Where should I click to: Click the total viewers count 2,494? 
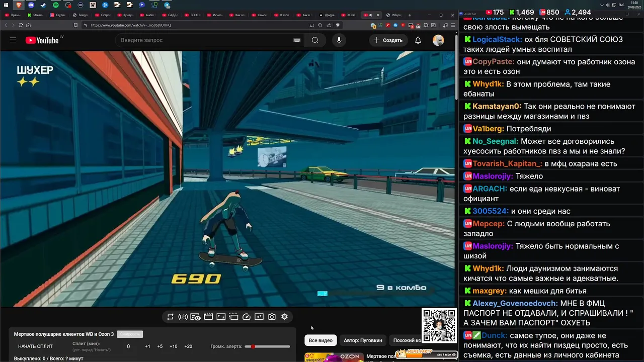coord(578,12)
